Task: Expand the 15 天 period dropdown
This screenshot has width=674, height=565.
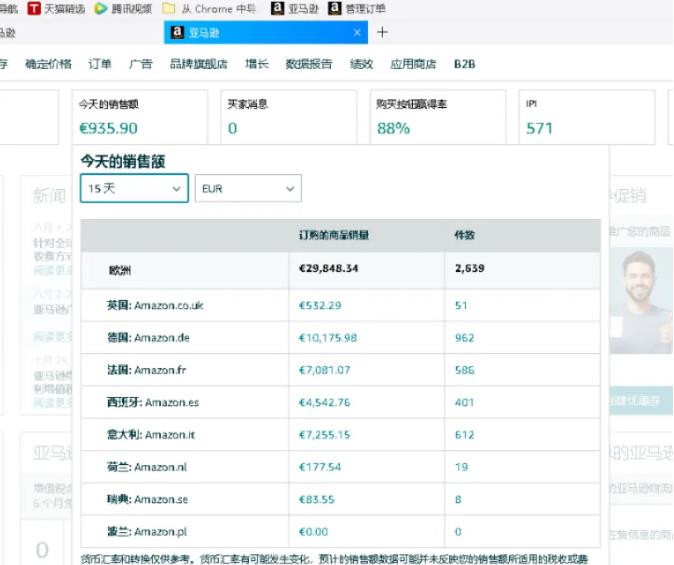Action: coord(134,188)
